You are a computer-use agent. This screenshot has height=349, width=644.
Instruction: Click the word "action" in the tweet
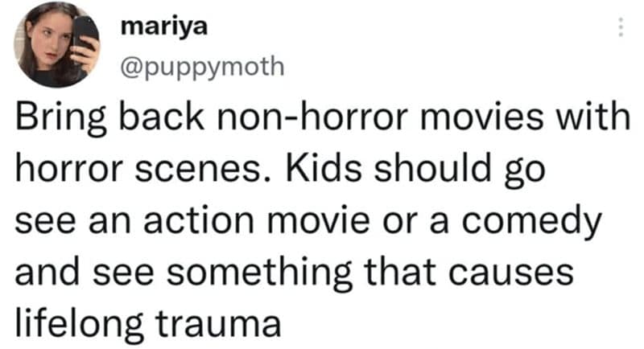199,220
